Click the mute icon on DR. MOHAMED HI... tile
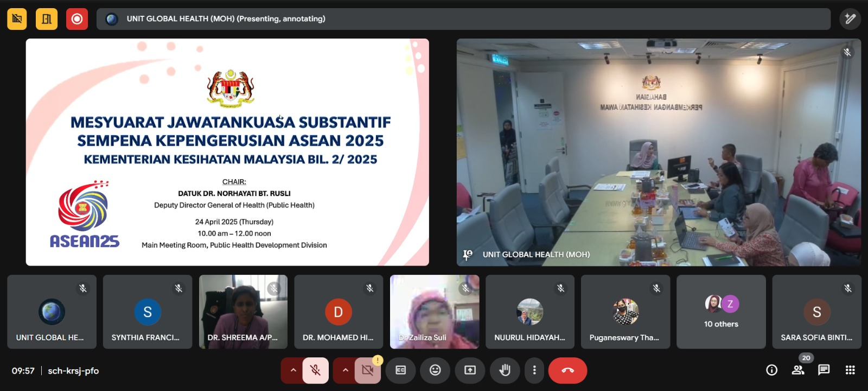 (x=369, y=288)
